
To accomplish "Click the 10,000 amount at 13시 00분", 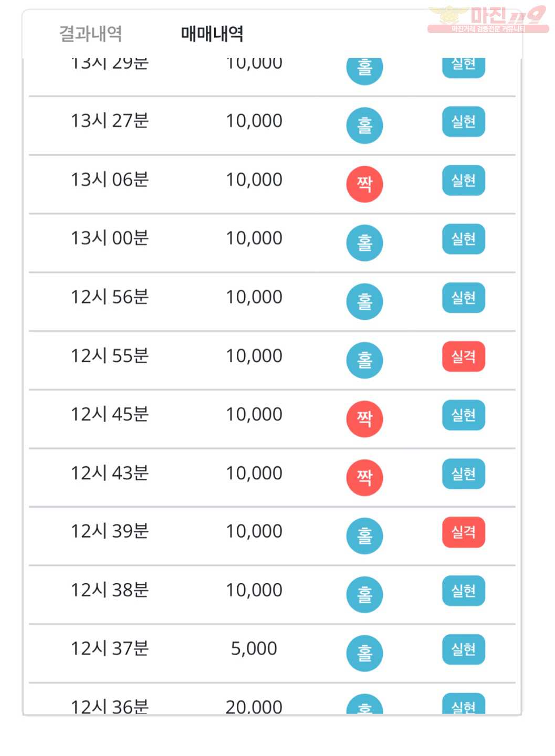I will click(x=254, y=238).
